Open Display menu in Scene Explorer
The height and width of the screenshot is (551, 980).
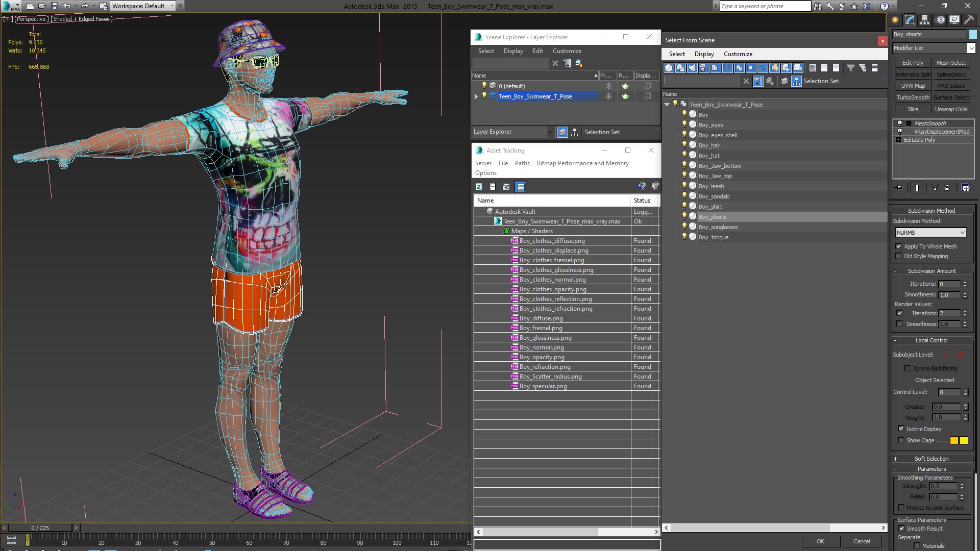click(x=513, y=51)
